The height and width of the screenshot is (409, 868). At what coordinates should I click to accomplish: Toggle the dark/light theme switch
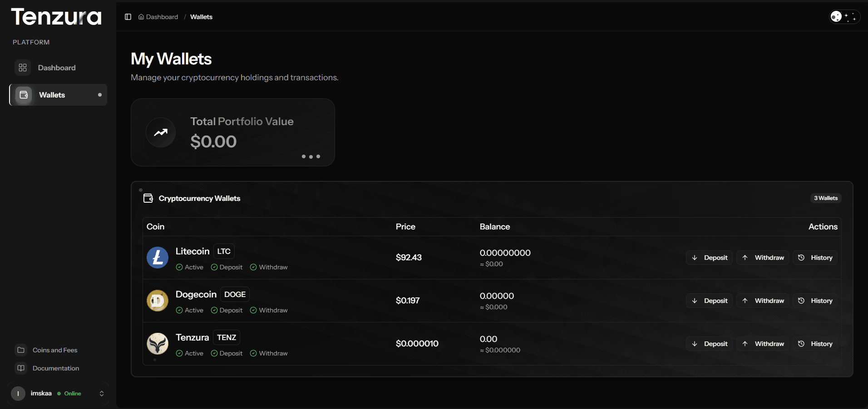(x=844, y=17)
